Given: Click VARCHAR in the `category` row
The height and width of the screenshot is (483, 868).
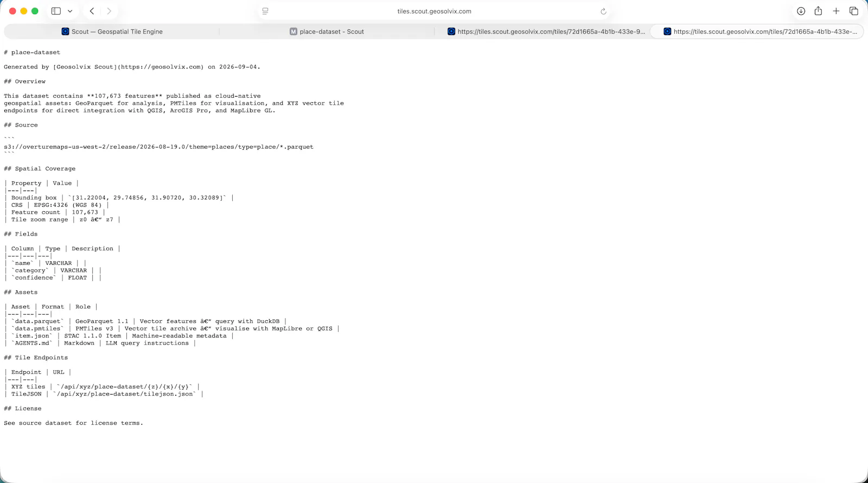Looking at the screenshot, I should click(x=74, y=271).
